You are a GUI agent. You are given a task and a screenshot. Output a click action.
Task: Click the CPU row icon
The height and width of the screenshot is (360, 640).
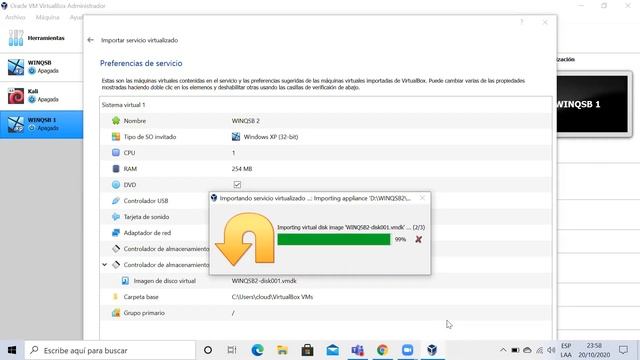pos(116,153)
